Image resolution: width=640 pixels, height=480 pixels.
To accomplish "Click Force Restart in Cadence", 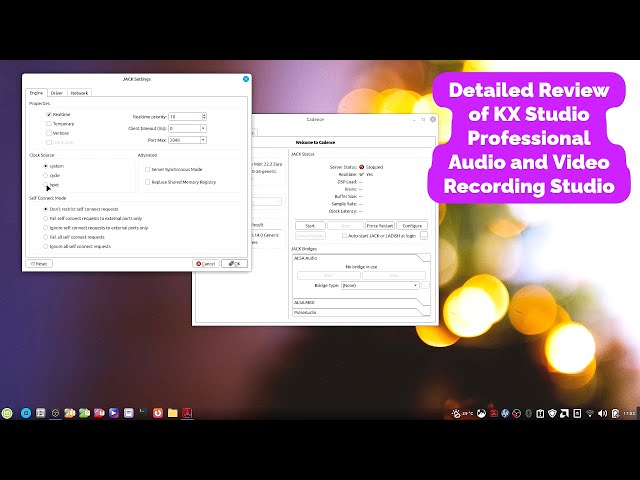I will pos(380,226).
